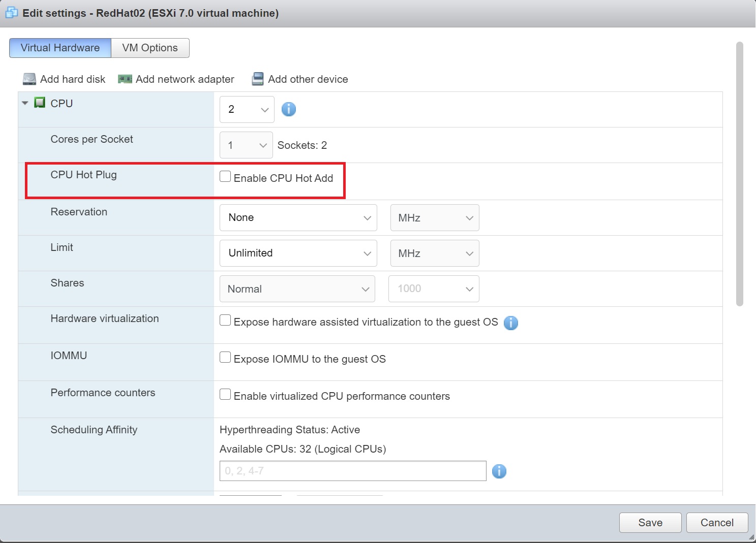Collapse the CPU section arrow
The width and height of the screenshot is (756, 543).
(25, 103)
